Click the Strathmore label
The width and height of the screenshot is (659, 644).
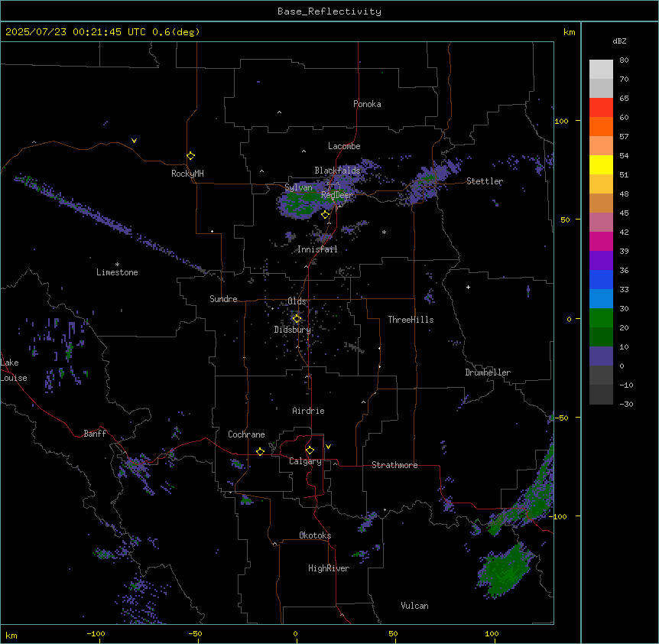click(x=394, y=465)
